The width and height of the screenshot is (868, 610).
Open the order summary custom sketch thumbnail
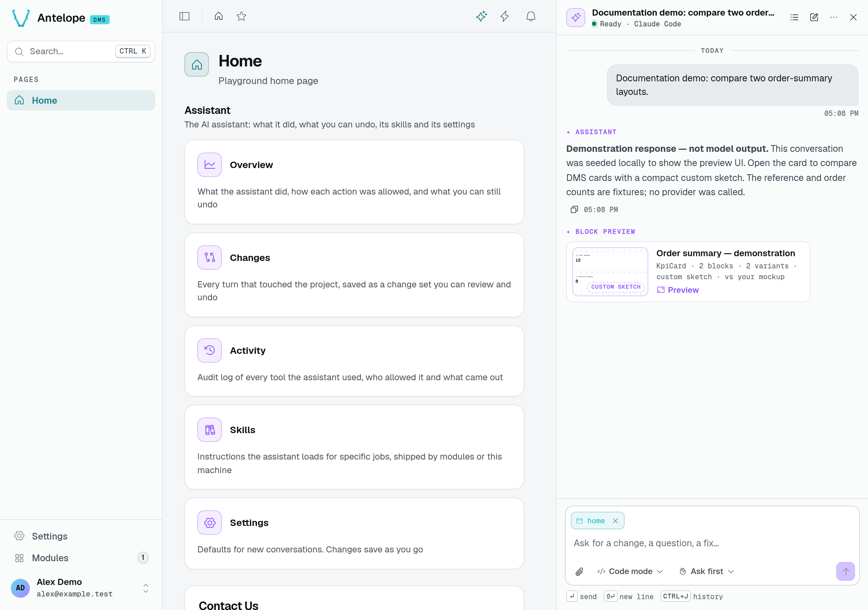point(610,272)
